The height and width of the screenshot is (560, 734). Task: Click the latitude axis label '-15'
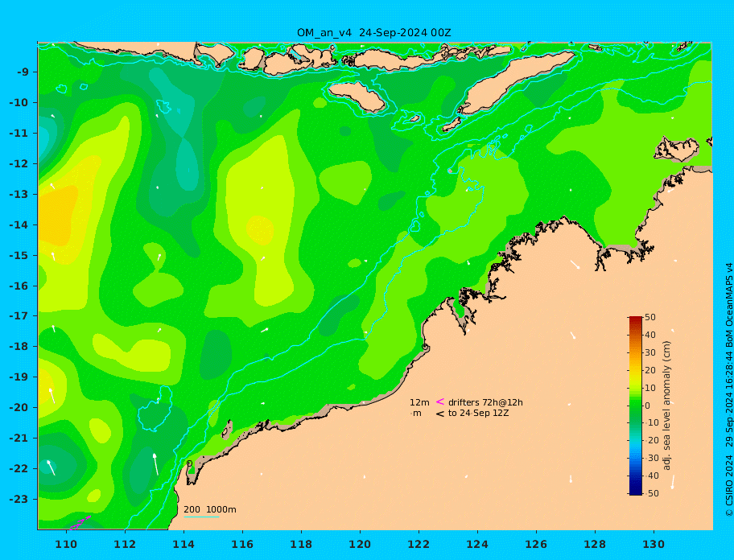19,255
